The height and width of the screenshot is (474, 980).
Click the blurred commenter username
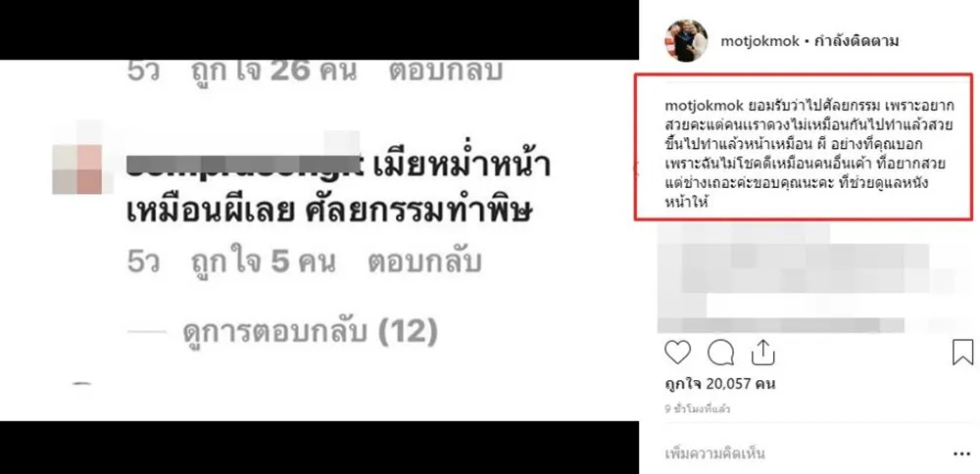click(x=244, y=166)
